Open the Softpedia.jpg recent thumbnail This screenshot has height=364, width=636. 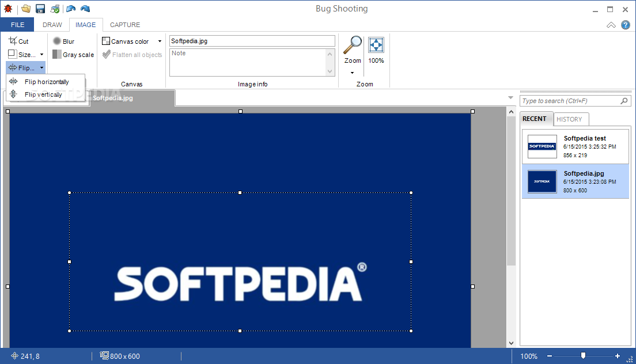coord(542,181)
